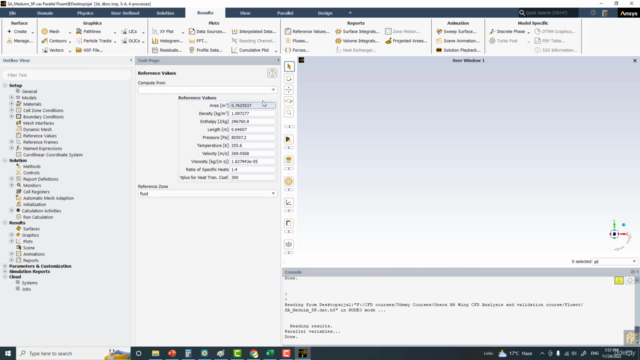Click the outline Filter Text field
The height and width of the screenshot is (360, 640).
coord(67,75)
